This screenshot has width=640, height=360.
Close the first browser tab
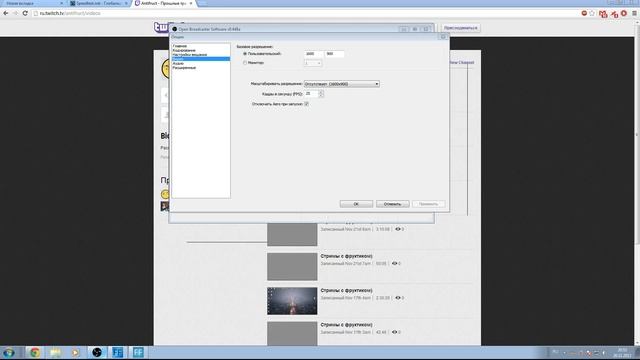click(x=62, y=3)
